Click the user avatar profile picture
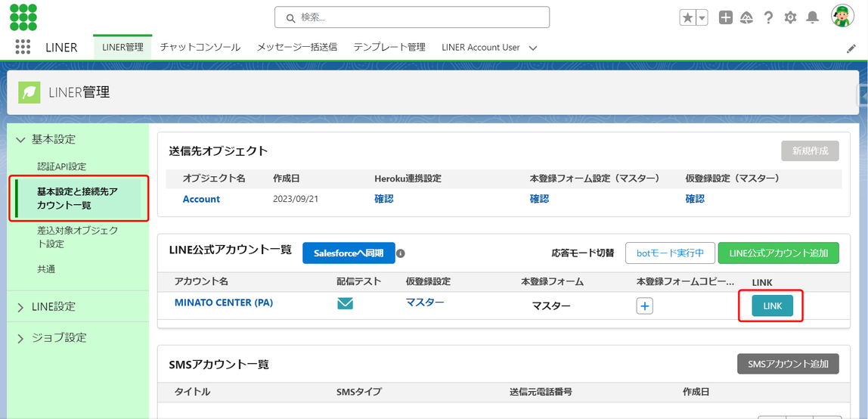 click(x=842, y=16)
